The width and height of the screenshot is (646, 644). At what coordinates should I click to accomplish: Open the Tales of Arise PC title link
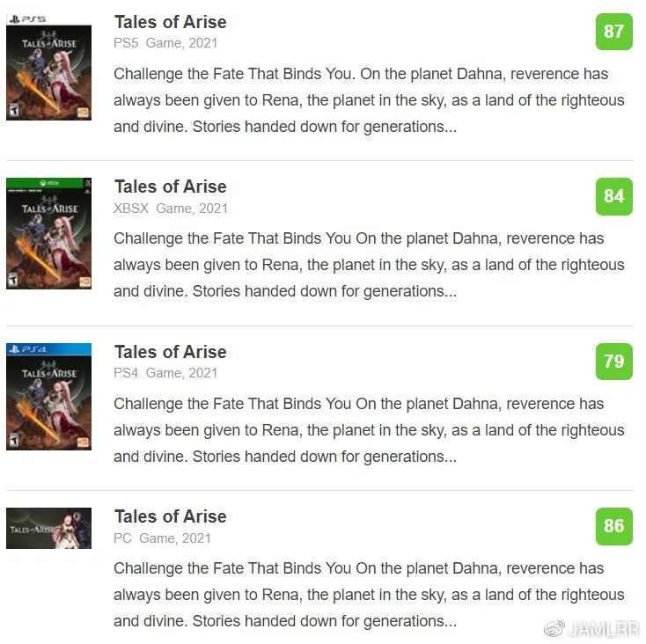pos(170,516)
